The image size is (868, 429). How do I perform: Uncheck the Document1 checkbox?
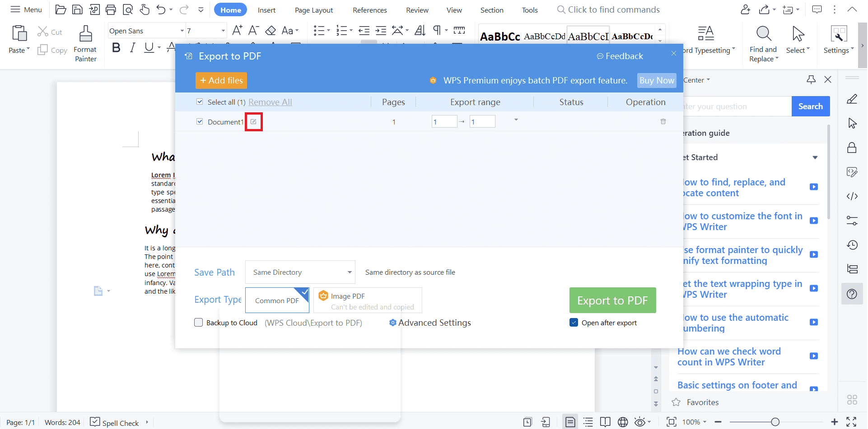tap(200, 122)
